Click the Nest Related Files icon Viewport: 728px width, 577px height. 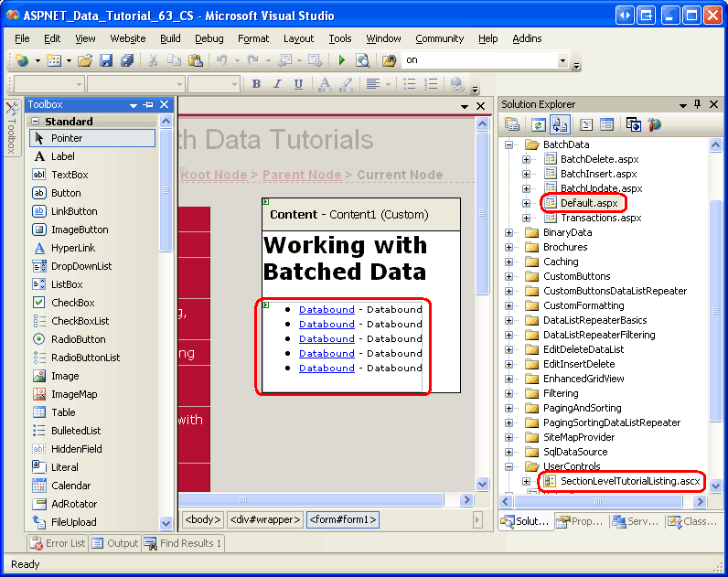(x=560, y=124)
